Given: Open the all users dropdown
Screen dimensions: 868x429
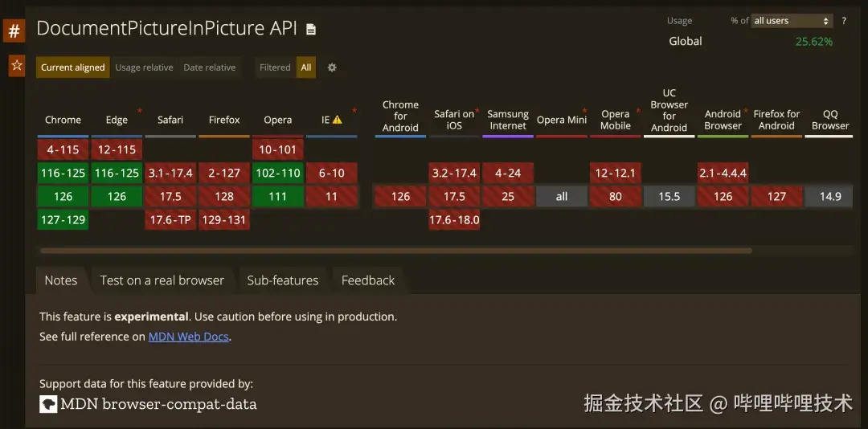Looking at the screenshot, I should 792,21.
